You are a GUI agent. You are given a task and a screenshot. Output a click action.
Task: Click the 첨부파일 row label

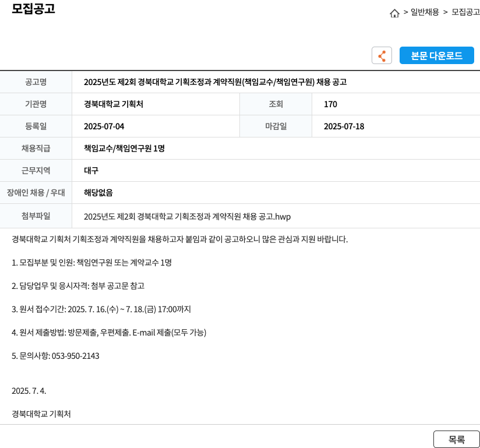[36, 216]
